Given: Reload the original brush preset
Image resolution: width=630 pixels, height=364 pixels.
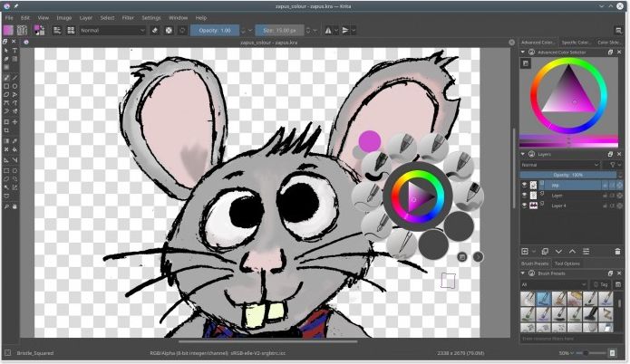Looking at the screenshot, I should pyautogui.click(x=182, y=31).
